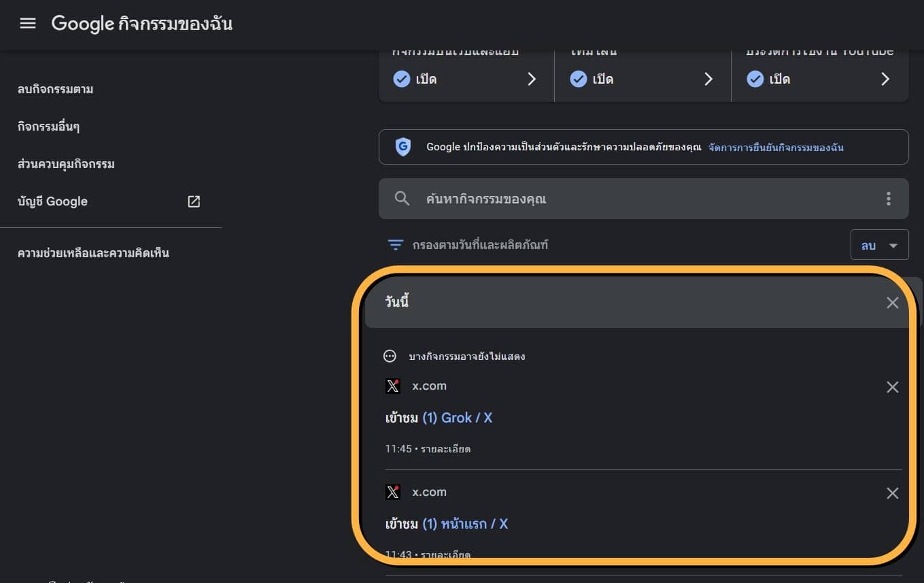Open the three-dot search options menu

888,199
